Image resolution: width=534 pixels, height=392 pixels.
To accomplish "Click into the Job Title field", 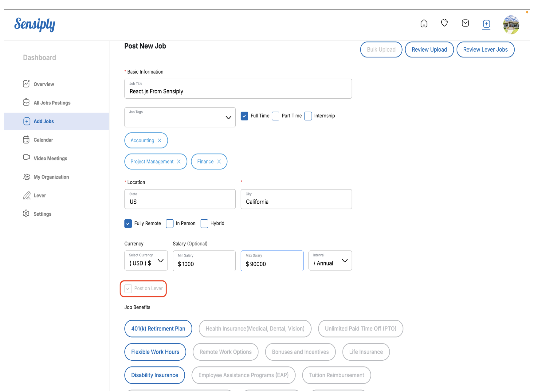I will [x=238, y=91].
